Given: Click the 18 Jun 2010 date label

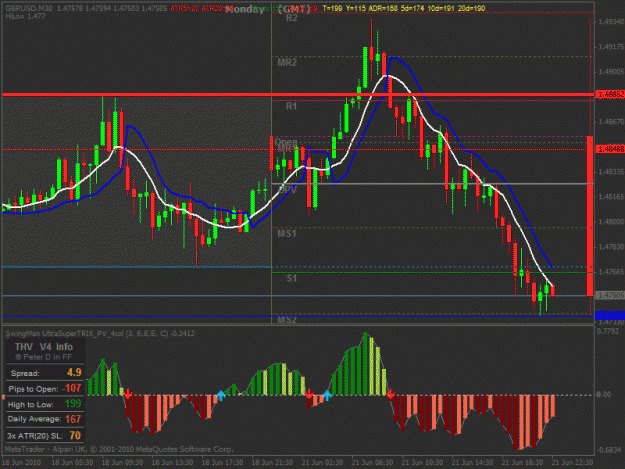Looking at the screenshot, I should coord(21,462).
